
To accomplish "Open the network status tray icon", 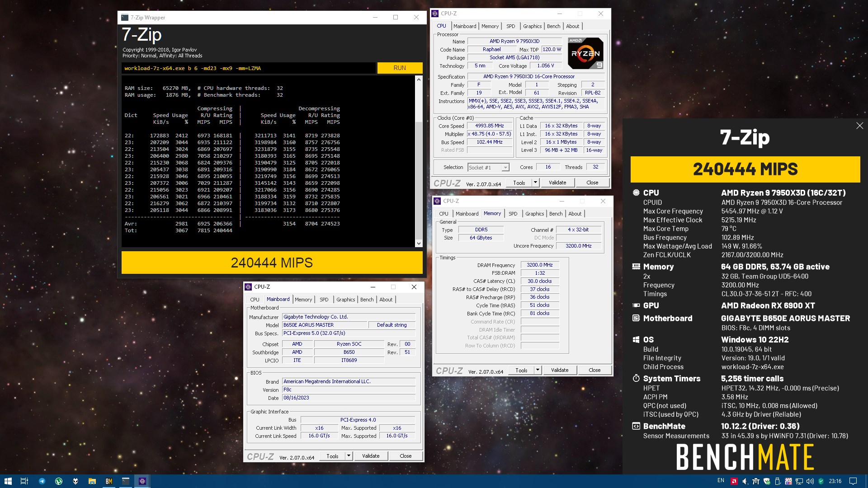I will (799, 481).
